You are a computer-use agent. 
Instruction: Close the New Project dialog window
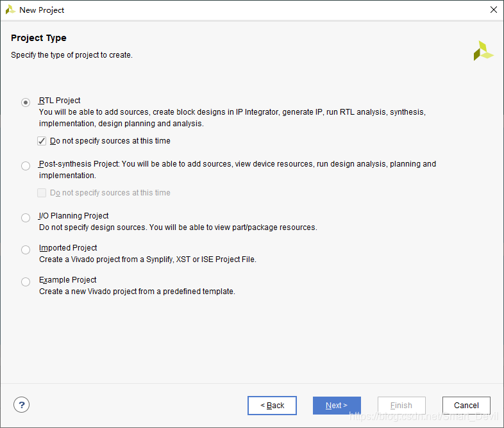(x=494, y=10)
